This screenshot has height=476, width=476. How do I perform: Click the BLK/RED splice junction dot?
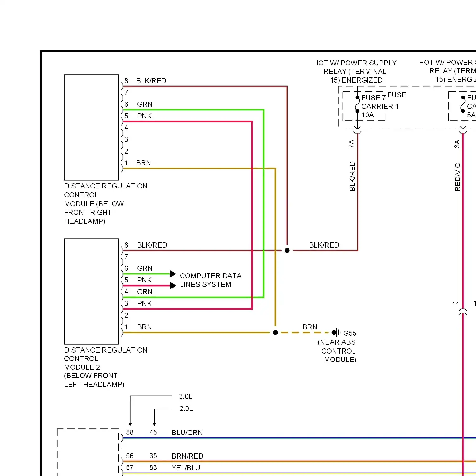pyautogui.click(x=287, y=250)
